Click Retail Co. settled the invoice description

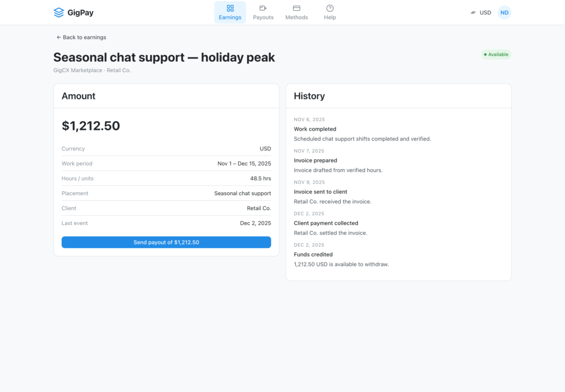click(x=331, y=233)
